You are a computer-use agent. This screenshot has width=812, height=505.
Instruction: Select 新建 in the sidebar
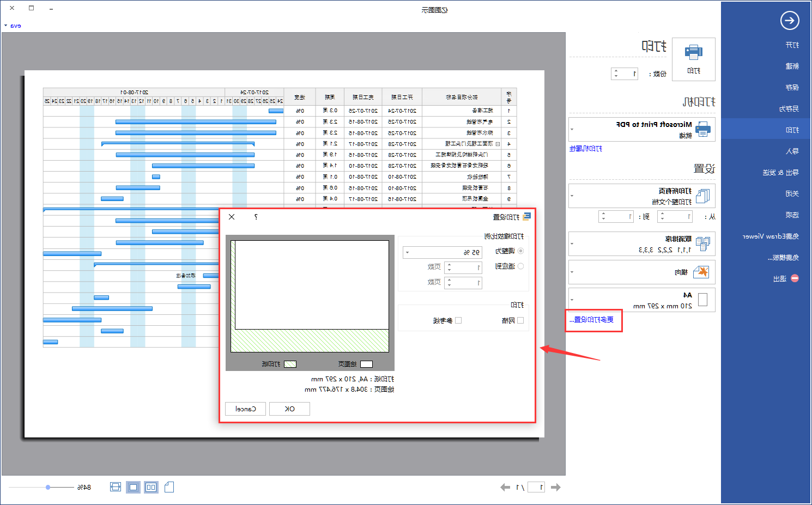click(792, 66)
